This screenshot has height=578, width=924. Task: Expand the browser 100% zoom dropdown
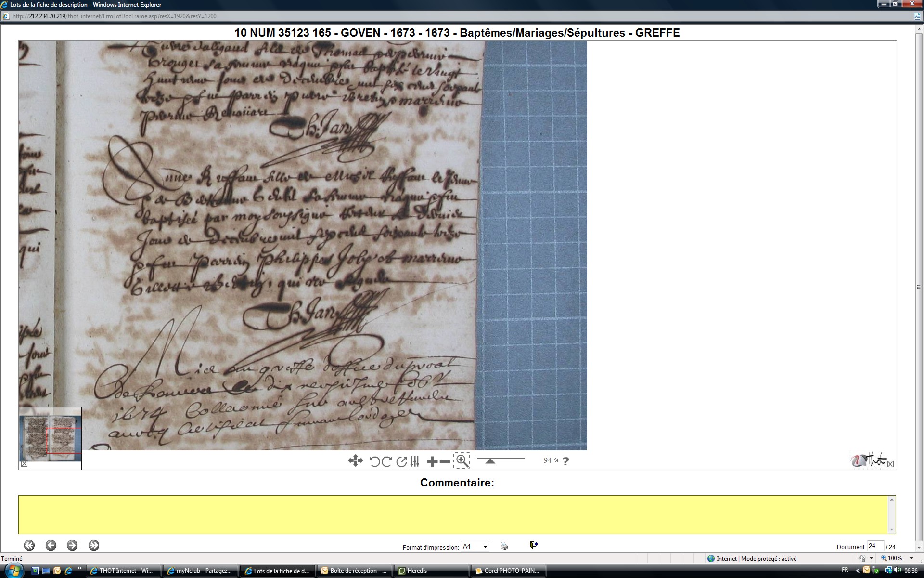[x=911, y=558]
